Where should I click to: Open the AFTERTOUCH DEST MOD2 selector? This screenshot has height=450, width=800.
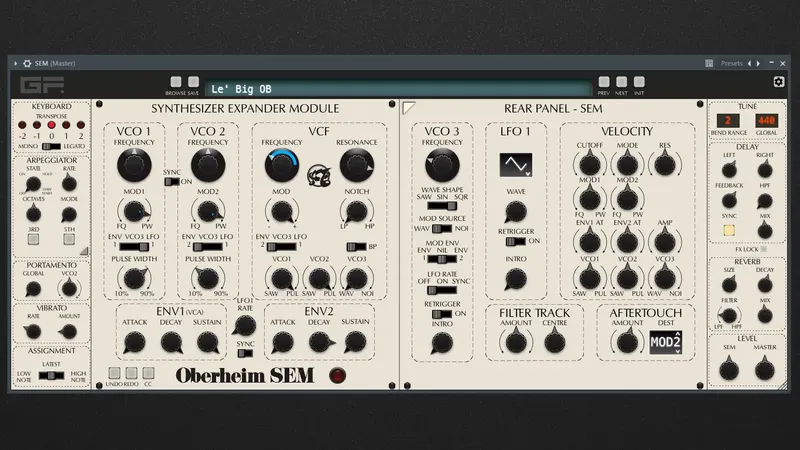point(665,342)
